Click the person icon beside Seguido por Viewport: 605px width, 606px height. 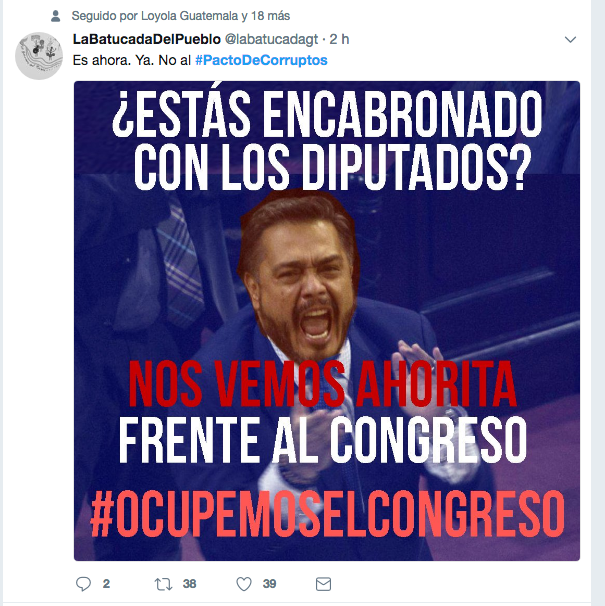pyautogui.click(x=56, y=16)
